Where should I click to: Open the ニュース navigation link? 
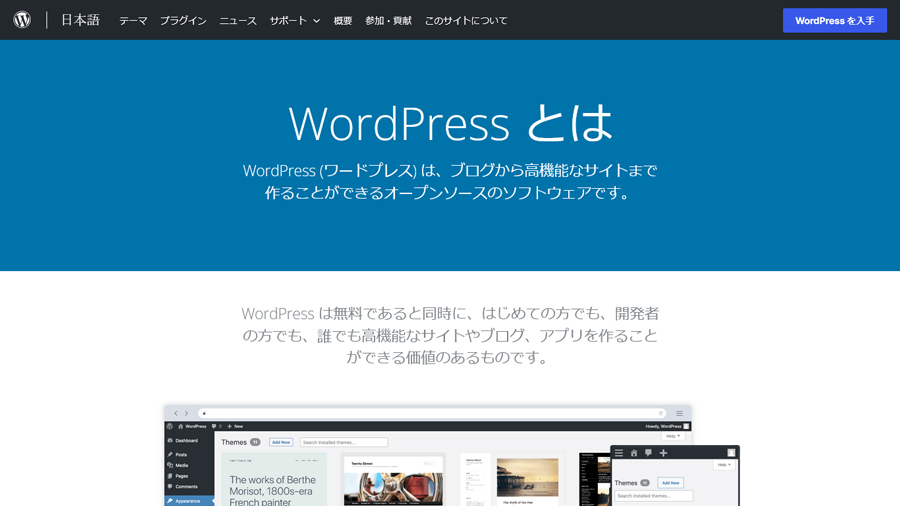click(238, 20)
